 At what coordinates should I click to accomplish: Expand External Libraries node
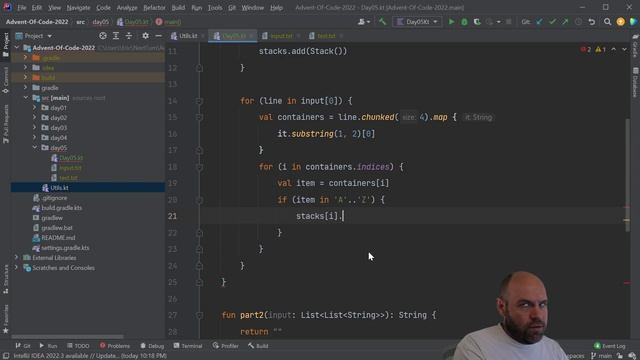(17, 258)
